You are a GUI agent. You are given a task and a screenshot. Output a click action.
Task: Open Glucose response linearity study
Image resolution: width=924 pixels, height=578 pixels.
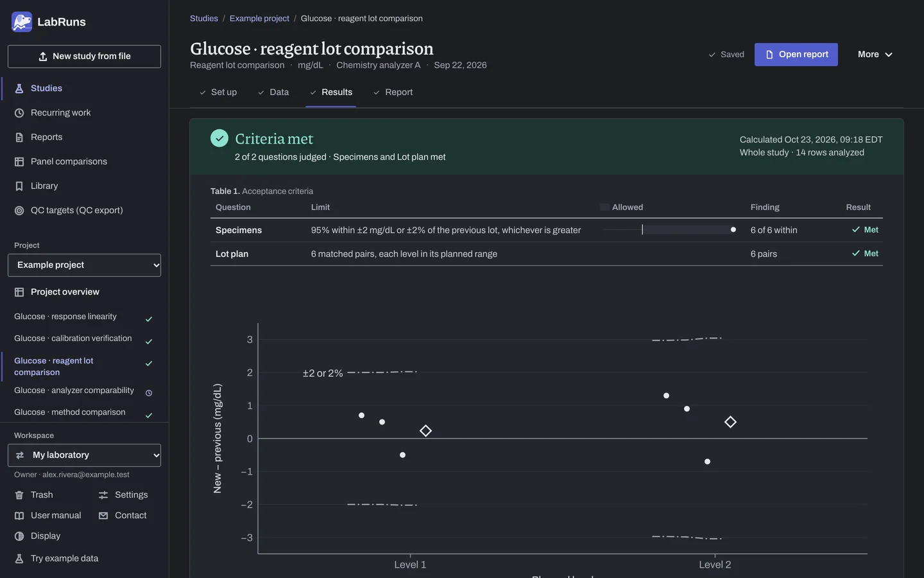point(84,317)
